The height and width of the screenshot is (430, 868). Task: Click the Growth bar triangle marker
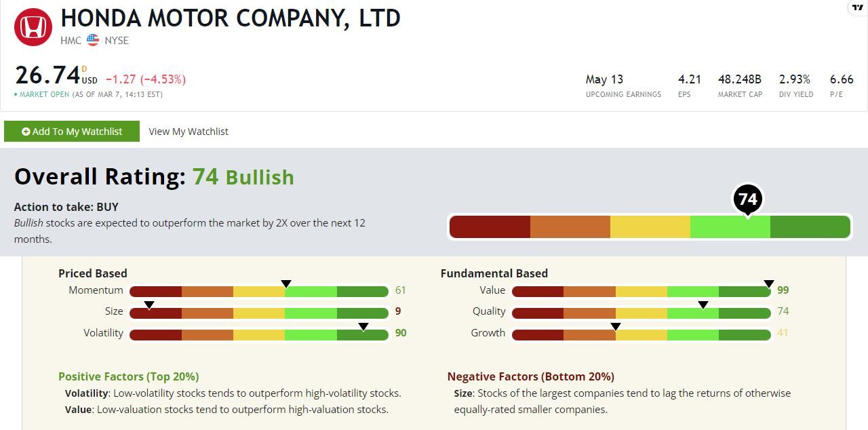[x=615, y=327]
